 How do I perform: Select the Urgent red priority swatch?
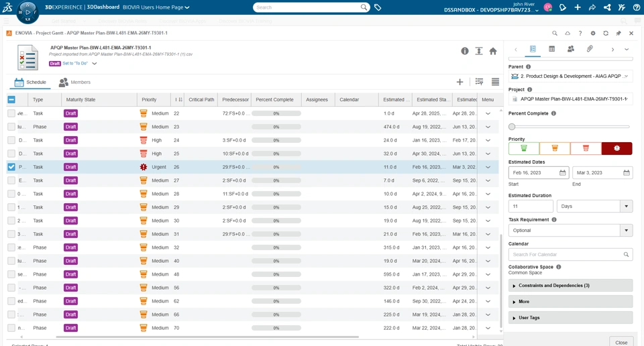[616, 148]
